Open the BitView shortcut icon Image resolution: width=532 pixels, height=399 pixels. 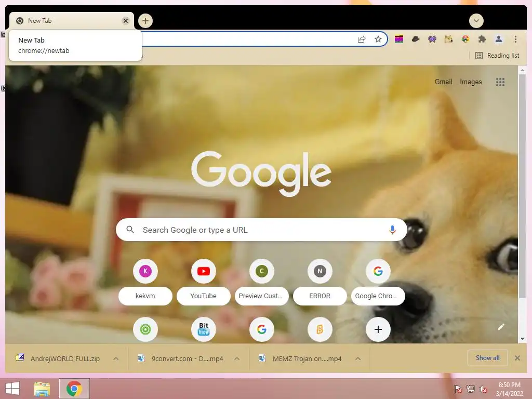(x=204, y=329)
